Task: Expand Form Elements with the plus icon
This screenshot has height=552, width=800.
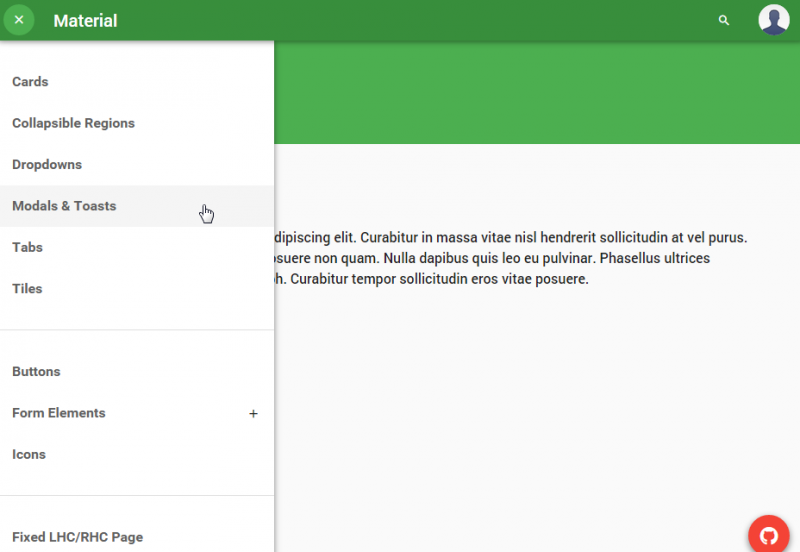Action: pyautogui.click(x=253, y=413)
